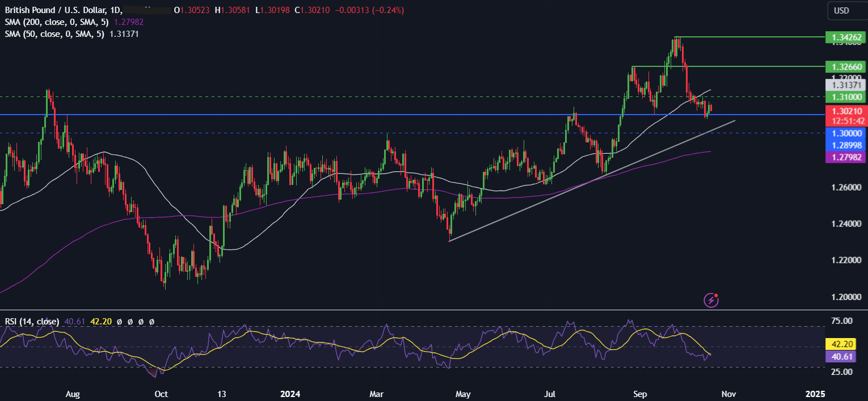Click the 1.22000 price axis label

tap(847, 260)
